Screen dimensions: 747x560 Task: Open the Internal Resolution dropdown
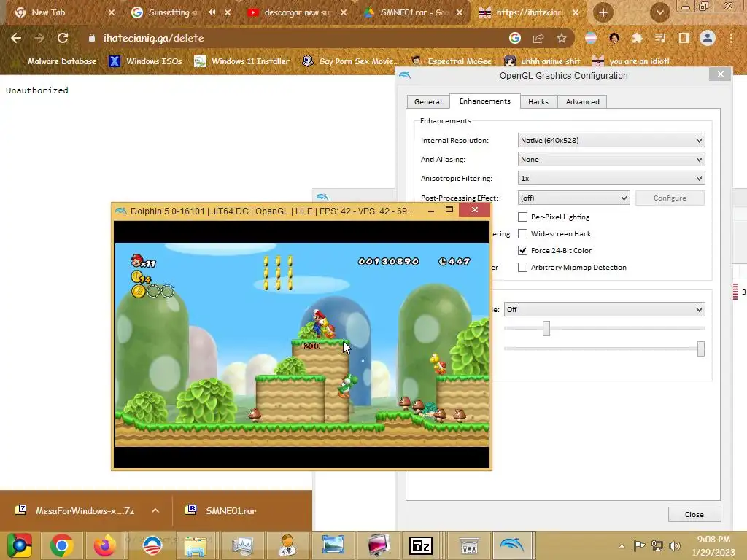tap(611, 141)
